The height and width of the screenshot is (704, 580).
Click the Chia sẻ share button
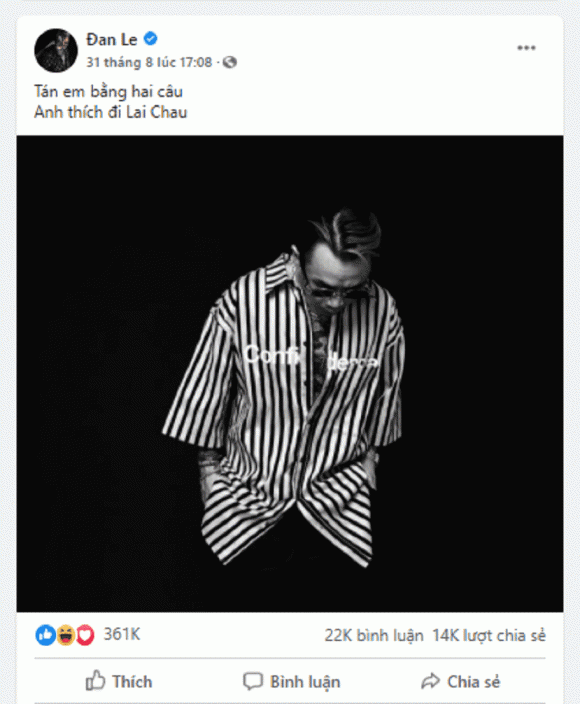(x=461, y=681)
